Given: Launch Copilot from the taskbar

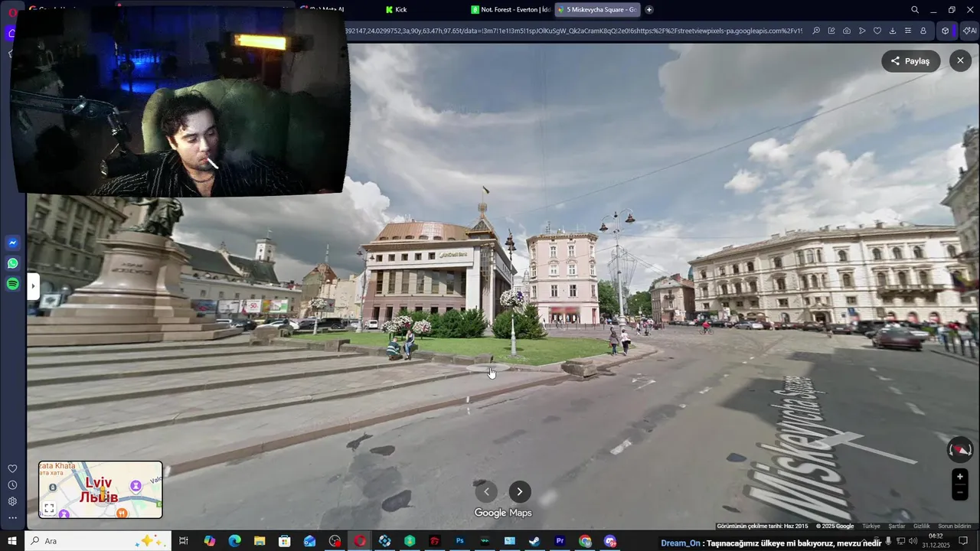Looking at the screenshot, I should coord(209,541).
